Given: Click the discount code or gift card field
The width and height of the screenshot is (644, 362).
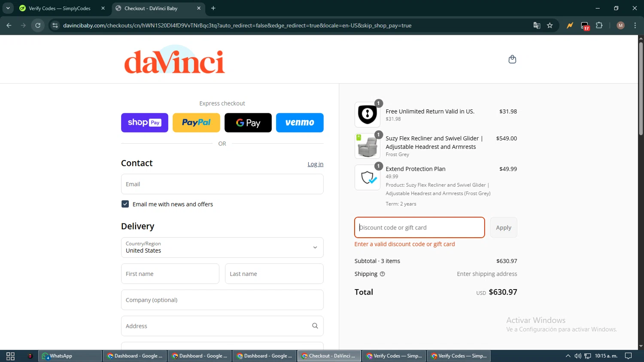Looking at the screenshot, I should (x=419, y=227).
